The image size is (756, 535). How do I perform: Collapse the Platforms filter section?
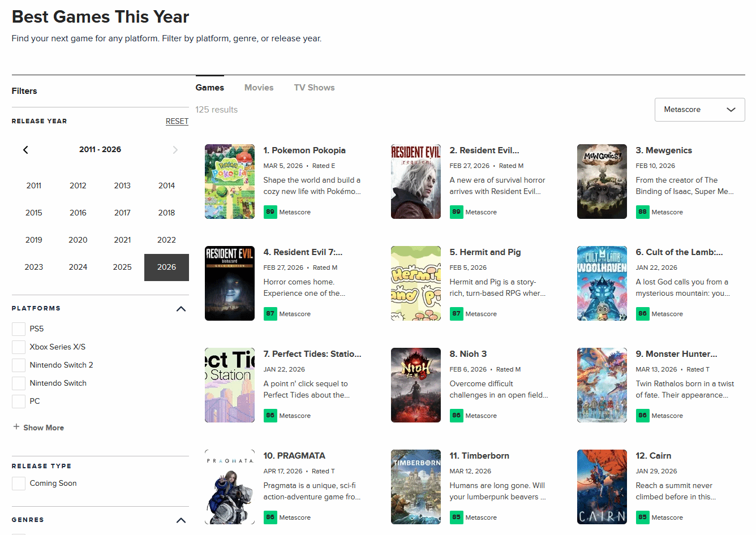[x=181, y=309]
